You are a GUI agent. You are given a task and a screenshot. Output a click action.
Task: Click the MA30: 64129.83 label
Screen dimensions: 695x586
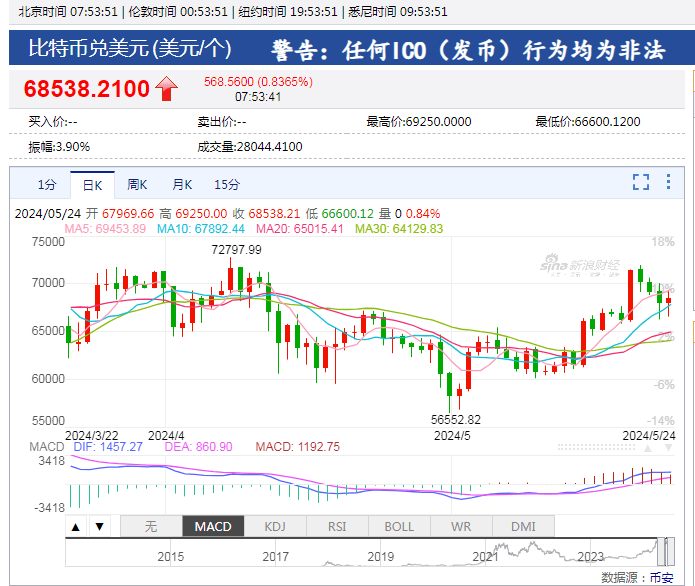pos(399,229)
